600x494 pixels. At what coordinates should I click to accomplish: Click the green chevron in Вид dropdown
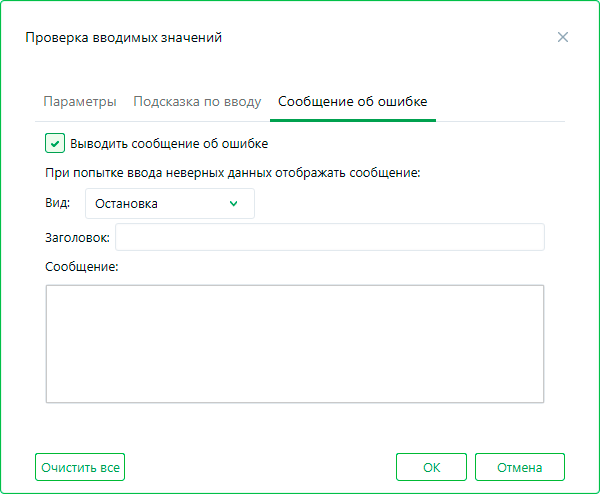pos(234,204)
